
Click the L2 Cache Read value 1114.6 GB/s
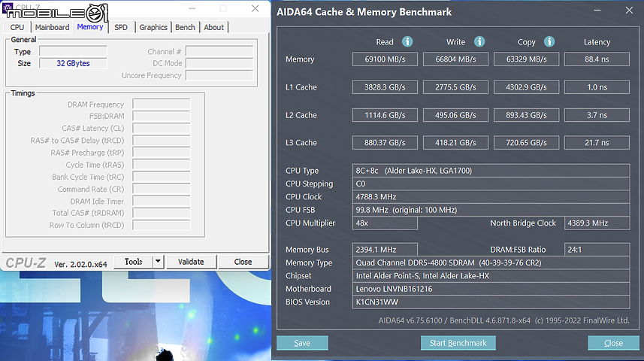pyautogui.click(x=385, y=115)
